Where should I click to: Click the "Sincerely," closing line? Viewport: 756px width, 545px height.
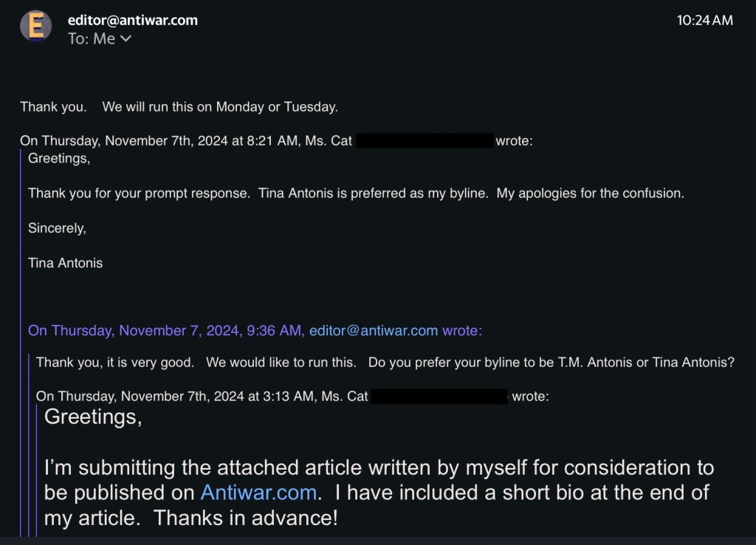pyautogui.click(x=57, y=228)
